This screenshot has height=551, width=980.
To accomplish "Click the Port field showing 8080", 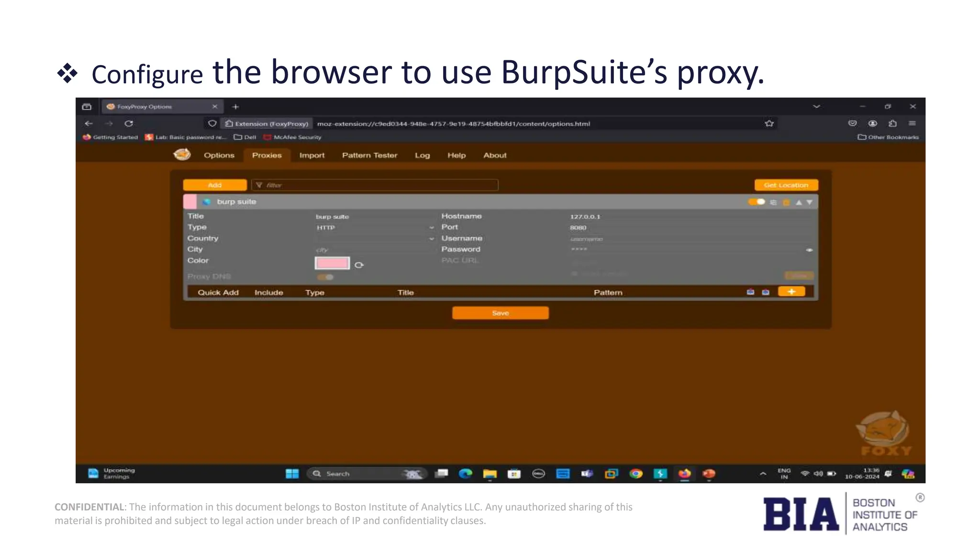I will tap(691, 228).
